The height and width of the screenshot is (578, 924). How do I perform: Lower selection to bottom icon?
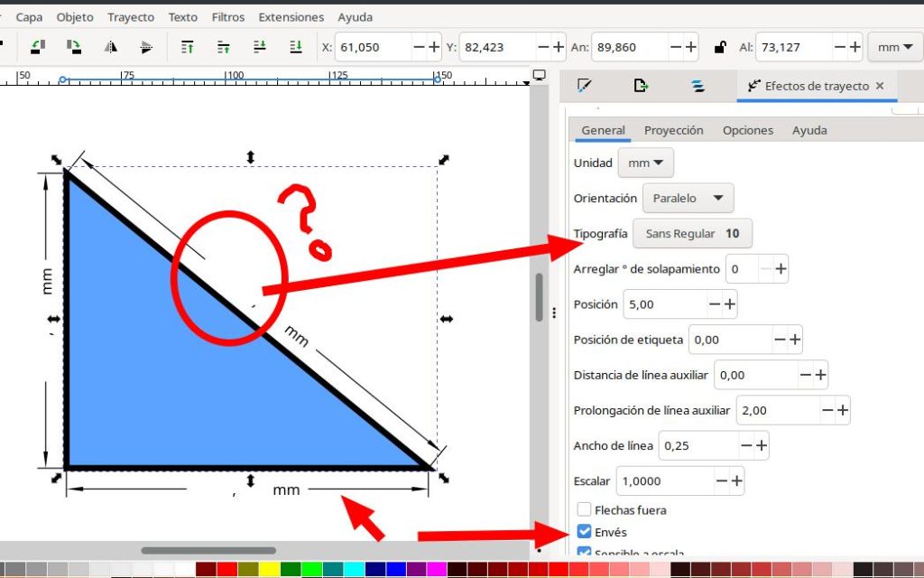[296, 47]
